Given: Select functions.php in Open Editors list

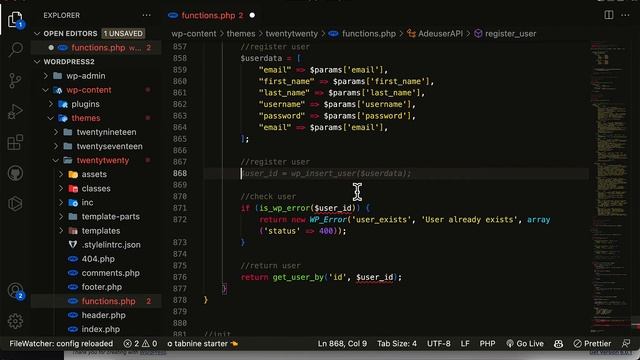Looking at the screenshot, I should click(98, 48).
